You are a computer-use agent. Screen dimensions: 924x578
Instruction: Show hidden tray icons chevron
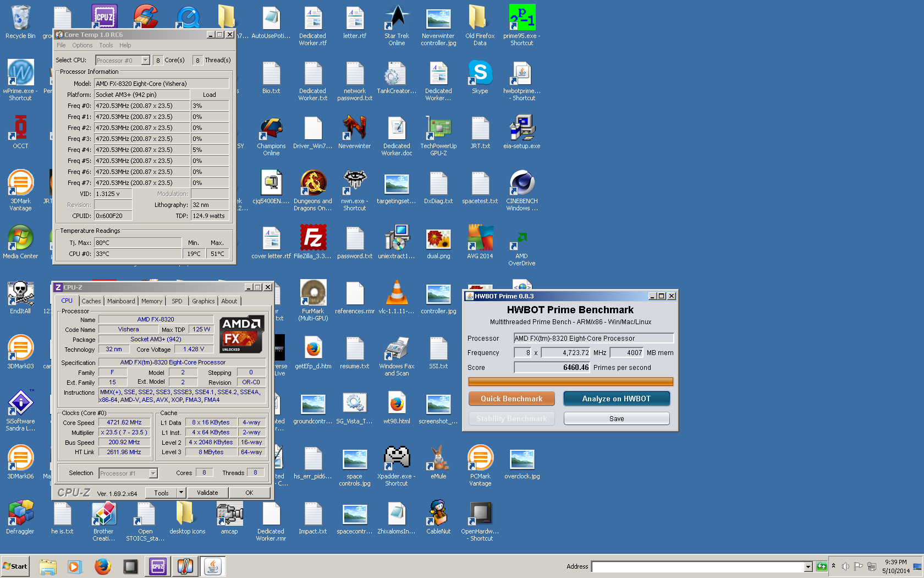pos(833,566)
